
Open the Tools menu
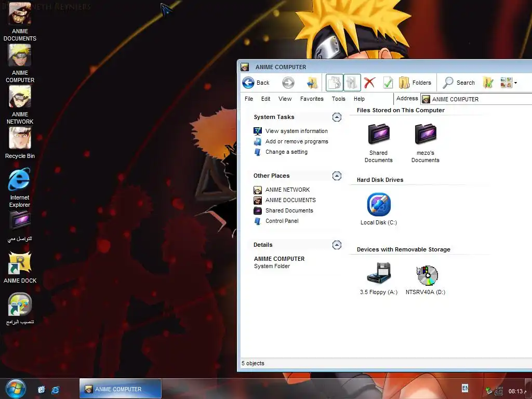(x=339, y=99)
